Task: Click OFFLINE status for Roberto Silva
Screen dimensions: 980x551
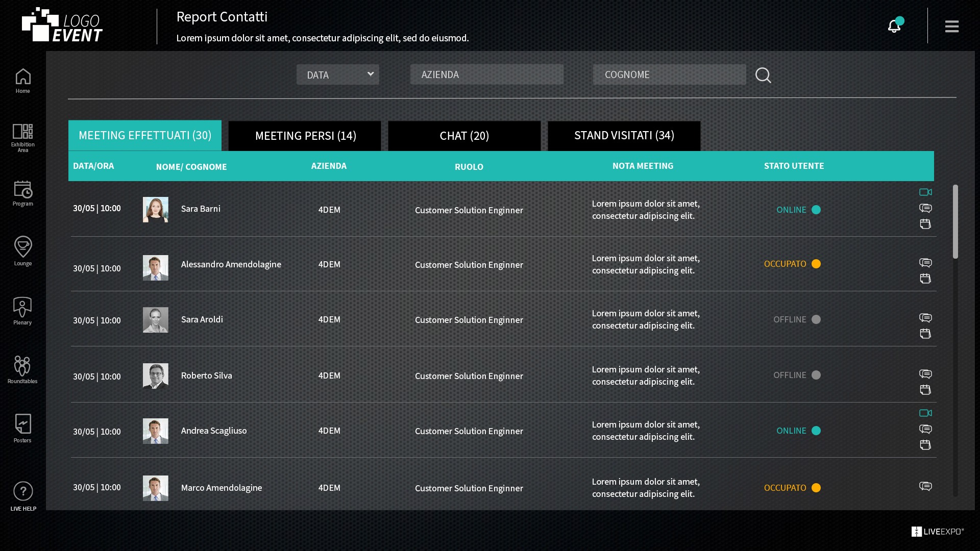Action: (797, 375)
